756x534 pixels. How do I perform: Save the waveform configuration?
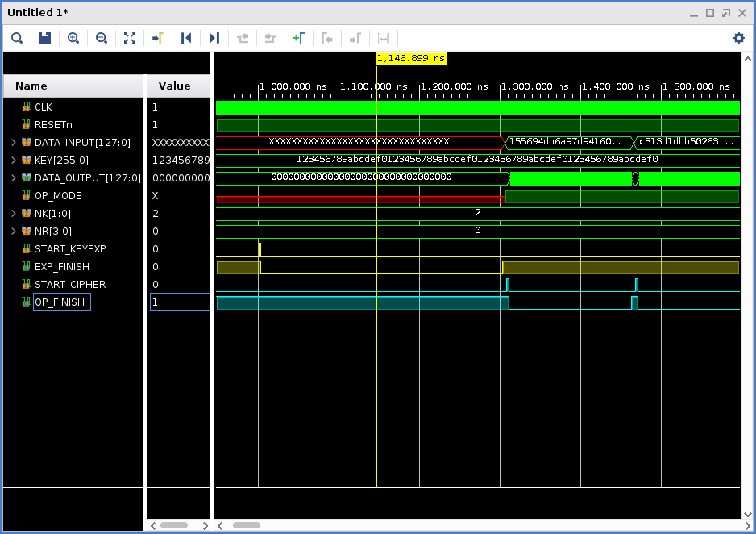[x=44, y=38]
